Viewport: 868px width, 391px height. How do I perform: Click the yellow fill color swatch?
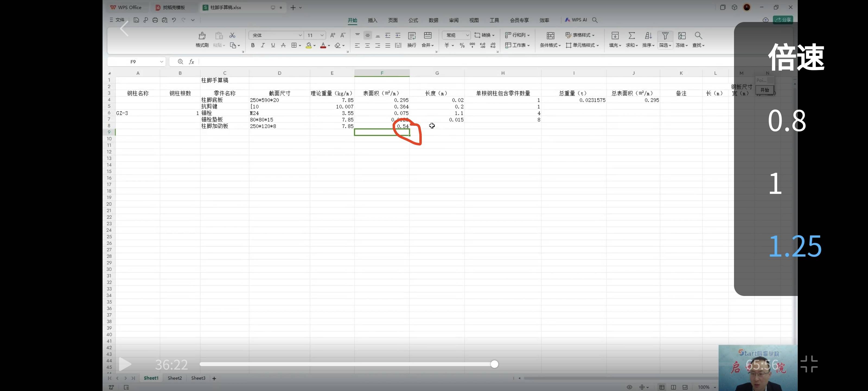click(308, 45)
